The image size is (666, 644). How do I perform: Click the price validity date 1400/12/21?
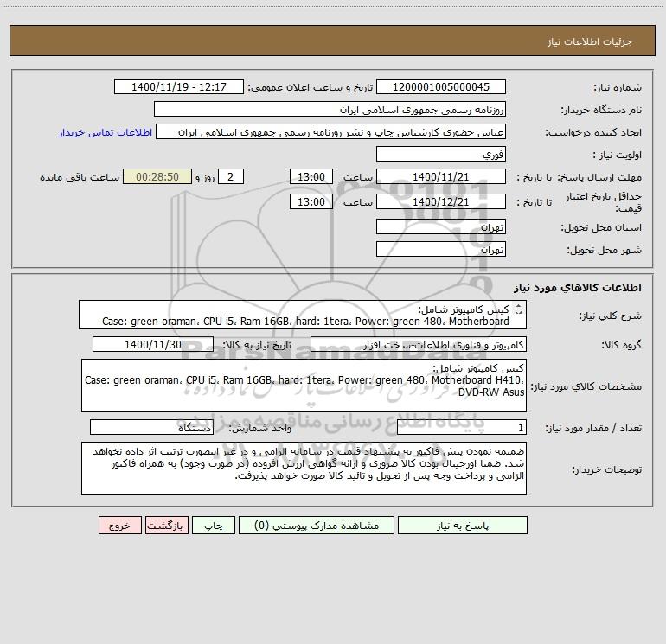(x=441, y=201)
